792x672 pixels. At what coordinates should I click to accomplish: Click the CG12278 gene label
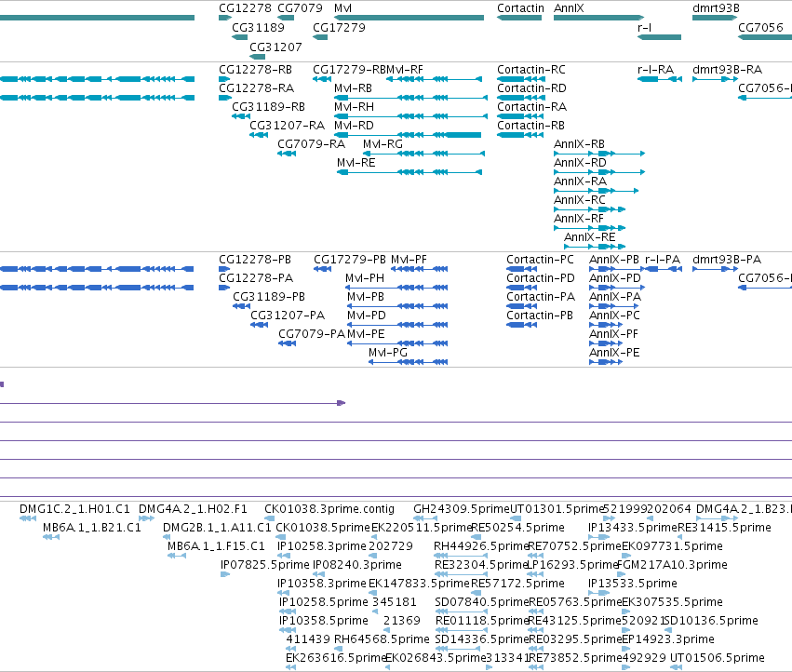click(x=245, y=8)
